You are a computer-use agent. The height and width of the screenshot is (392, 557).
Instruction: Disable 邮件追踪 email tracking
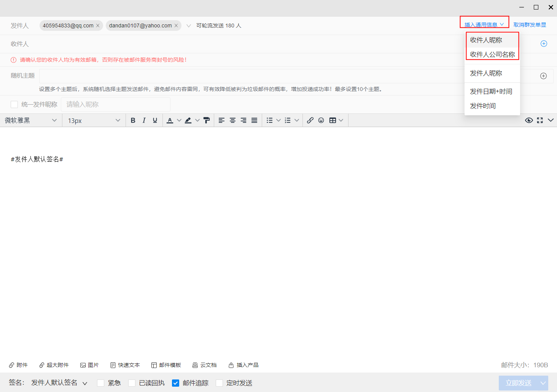pos(175,383)
